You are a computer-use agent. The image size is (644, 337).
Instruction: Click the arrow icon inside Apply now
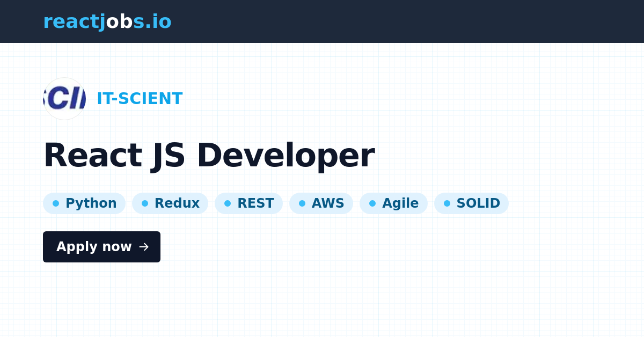pyautogui.click(x=144, y=247)
